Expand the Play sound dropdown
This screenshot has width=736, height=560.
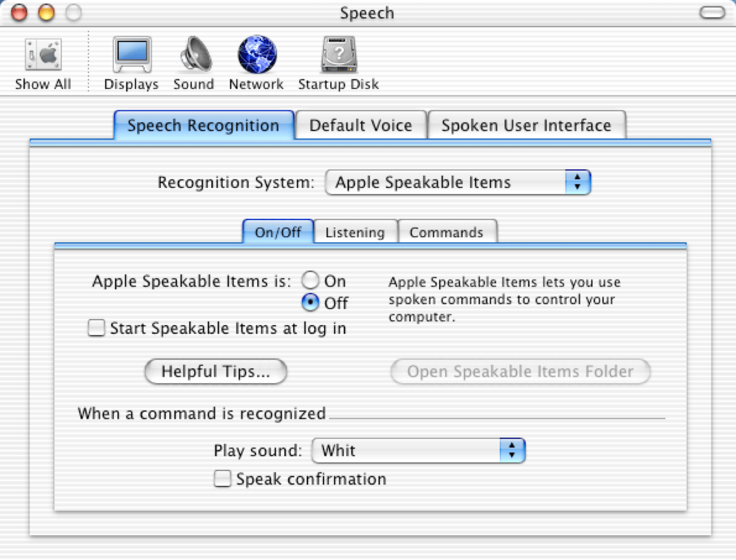(418, 451)
